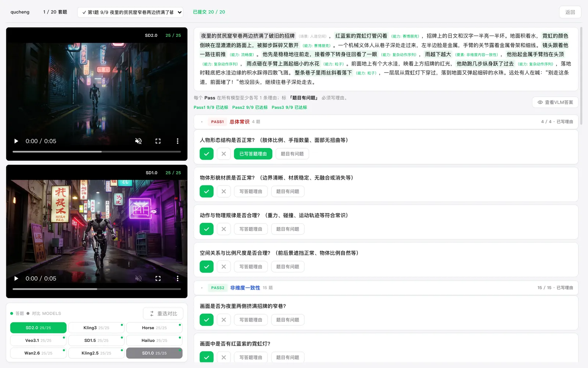Select the Kling2.5 model chip
588x368 pixels.
pyautogui.click(x=96, y=353)
